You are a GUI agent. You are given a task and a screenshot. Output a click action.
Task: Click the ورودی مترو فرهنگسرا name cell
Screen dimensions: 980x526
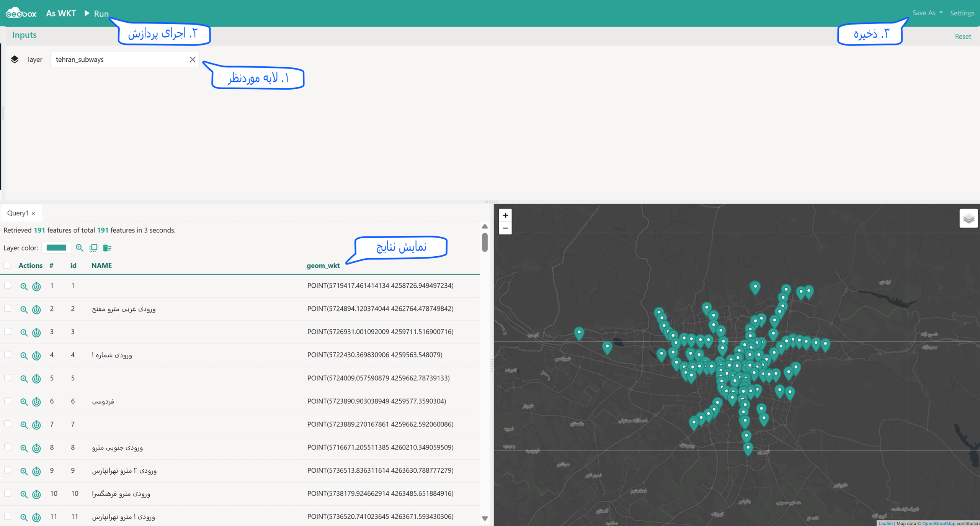pos(121,493)
